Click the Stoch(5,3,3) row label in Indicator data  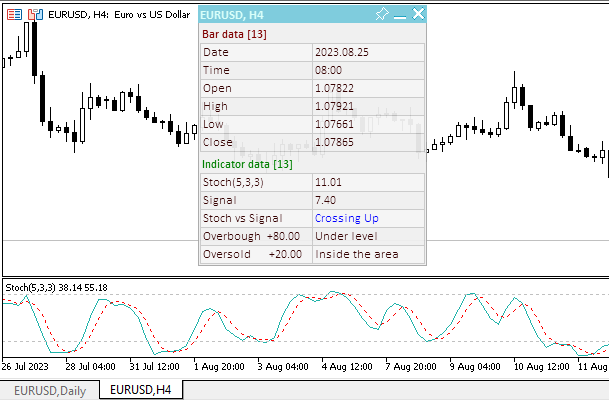tap(233, 182)
